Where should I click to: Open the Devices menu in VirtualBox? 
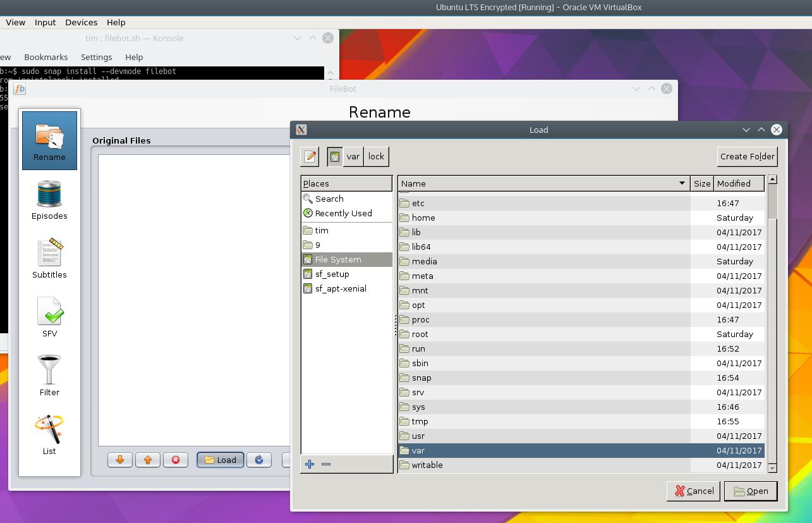pyautogui.click(x=82, y=22)
